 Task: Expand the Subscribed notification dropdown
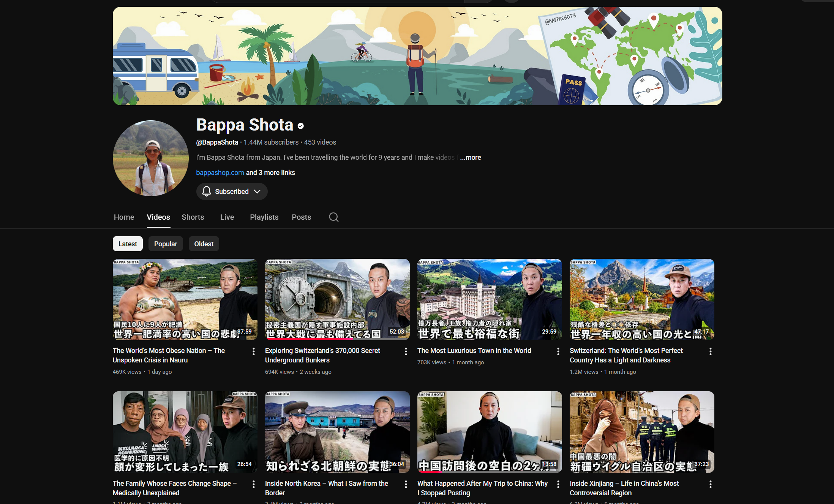[x=232, y=191]
